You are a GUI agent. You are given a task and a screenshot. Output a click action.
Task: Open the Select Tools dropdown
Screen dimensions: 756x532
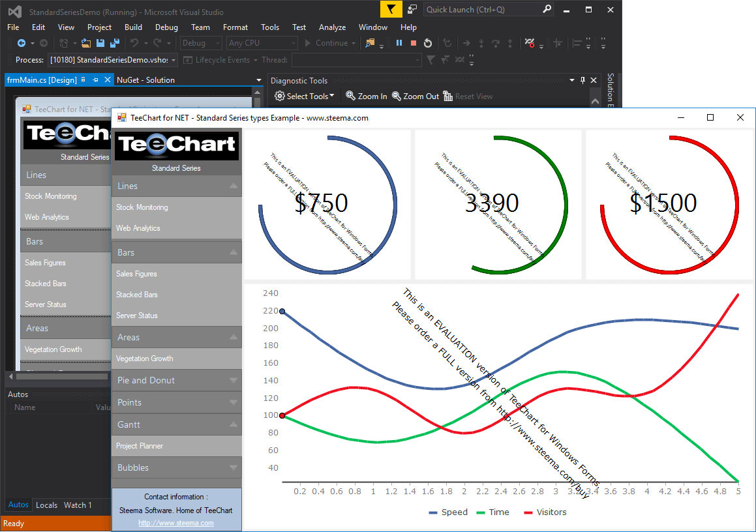[x=332, y=96]
